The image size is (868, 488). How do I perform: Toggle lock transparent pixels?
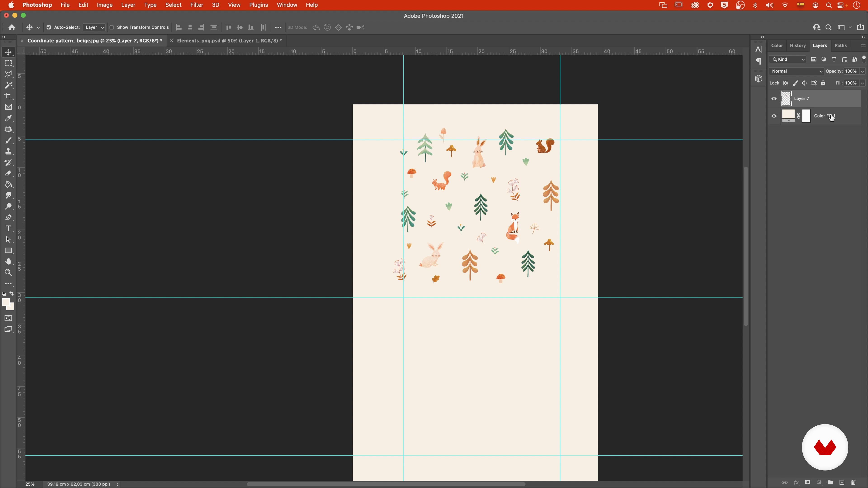(x=786, y=83)
